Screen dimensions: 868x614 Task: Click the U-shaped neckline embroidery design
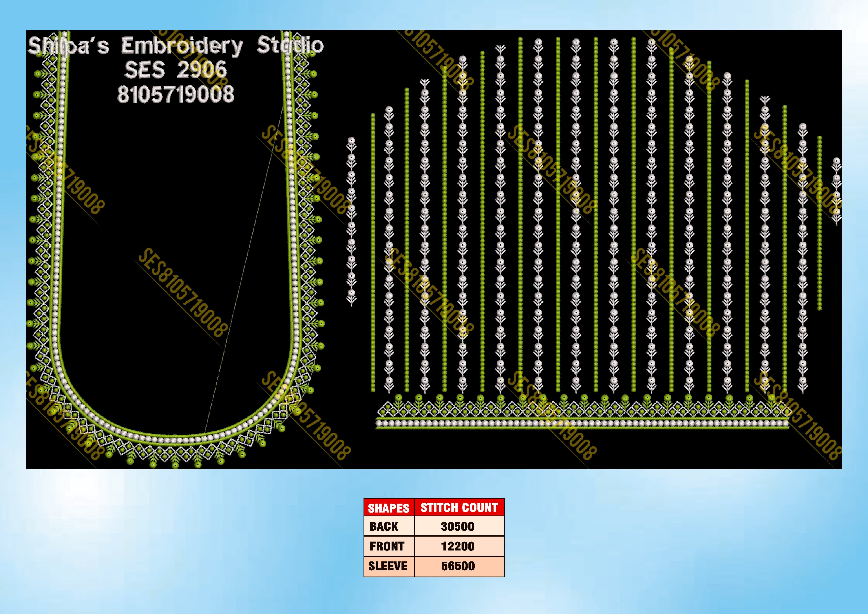tap(176, 250)
